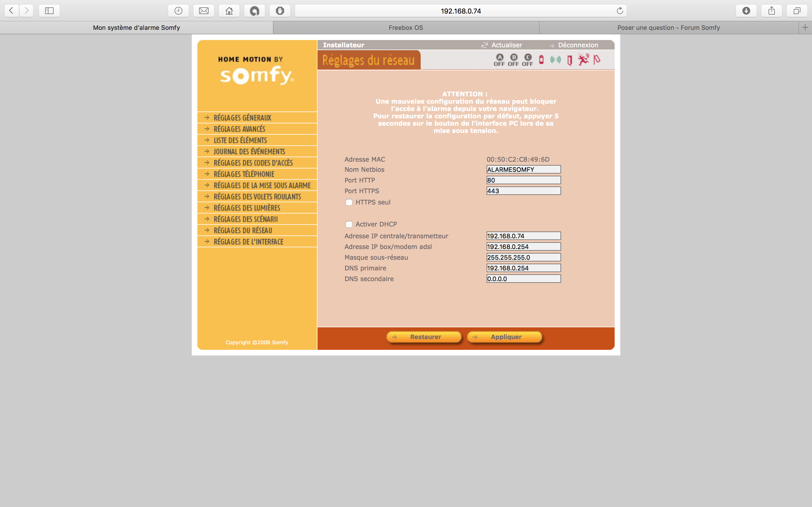Click the Déconnexion link

tap(578, 45)
